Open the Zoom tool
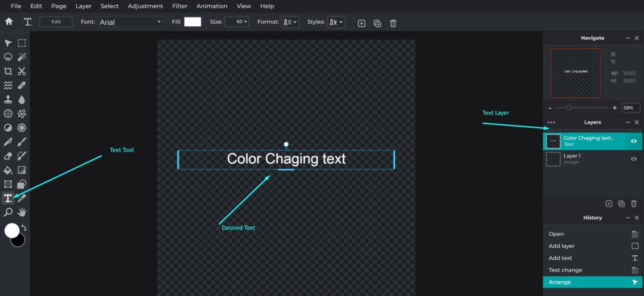The image size is (644, 296). pos(8,212)
